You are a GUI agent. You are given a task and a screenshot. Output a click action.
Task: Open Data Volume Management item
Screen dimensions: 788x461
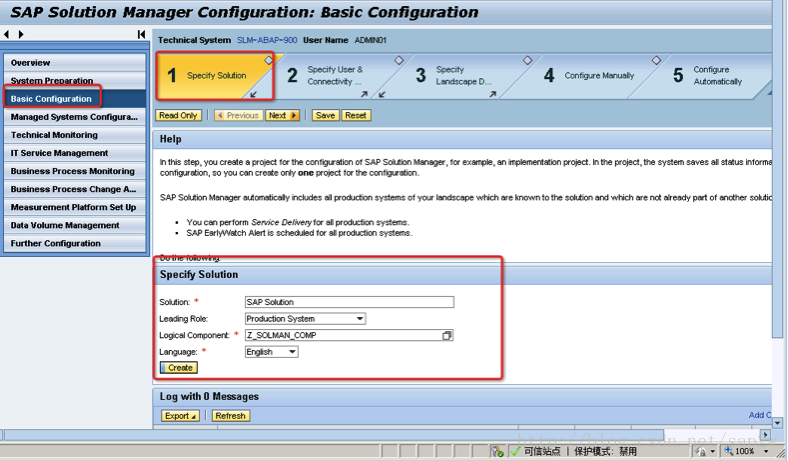74,226
